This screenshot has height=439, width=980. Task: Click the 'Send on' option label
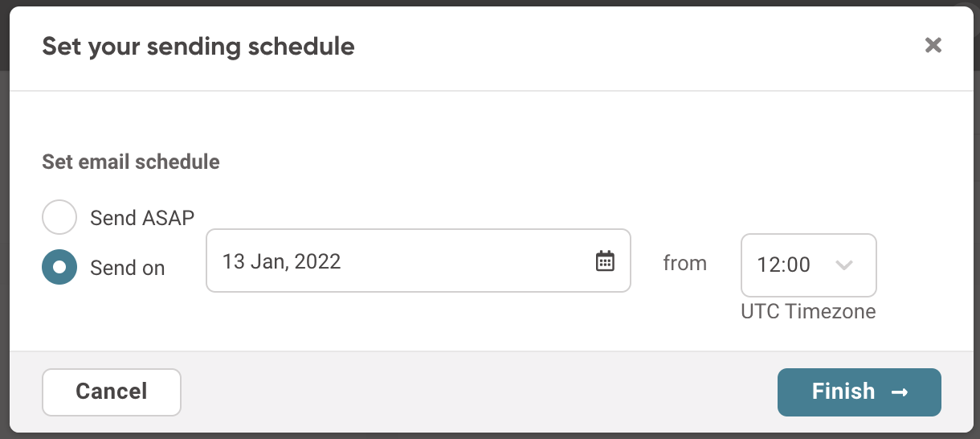coord(128,268)
